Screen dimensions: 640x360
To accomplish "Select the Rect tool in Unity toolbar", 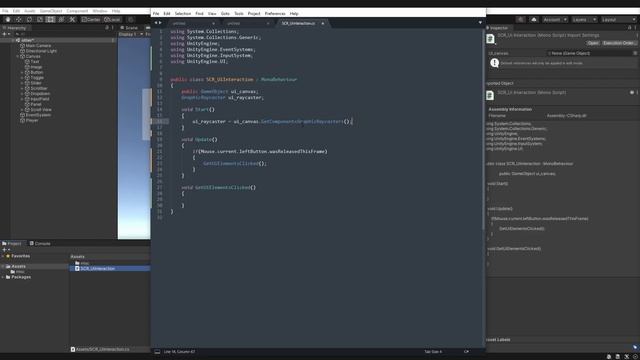I will tap(50, 19).
